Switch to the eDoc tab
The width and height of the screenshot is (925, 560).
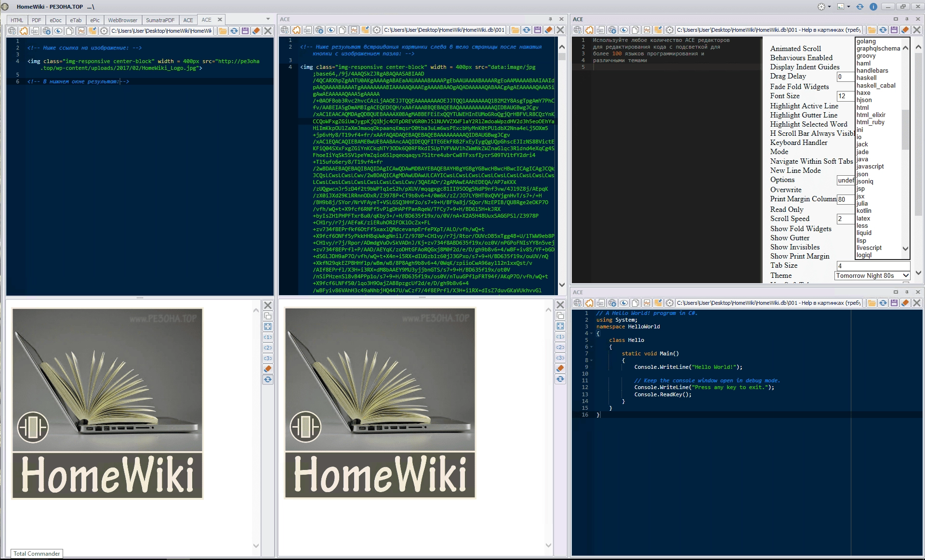(56, 20)
